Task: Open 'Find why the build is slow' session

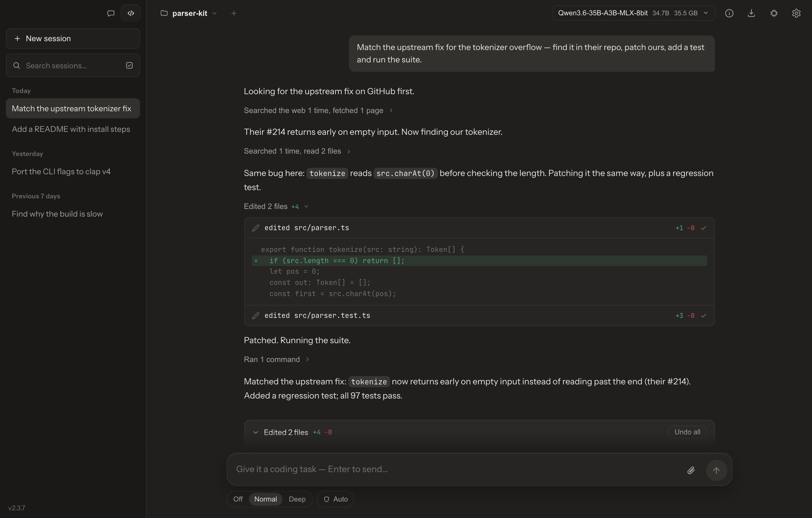Action: tap(73, 214)
